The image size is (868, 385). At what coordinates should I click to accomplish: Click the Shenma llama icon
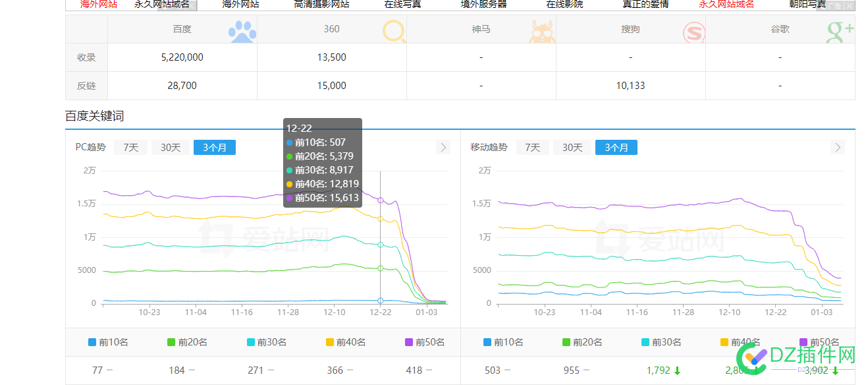click(x=542, y=32)
